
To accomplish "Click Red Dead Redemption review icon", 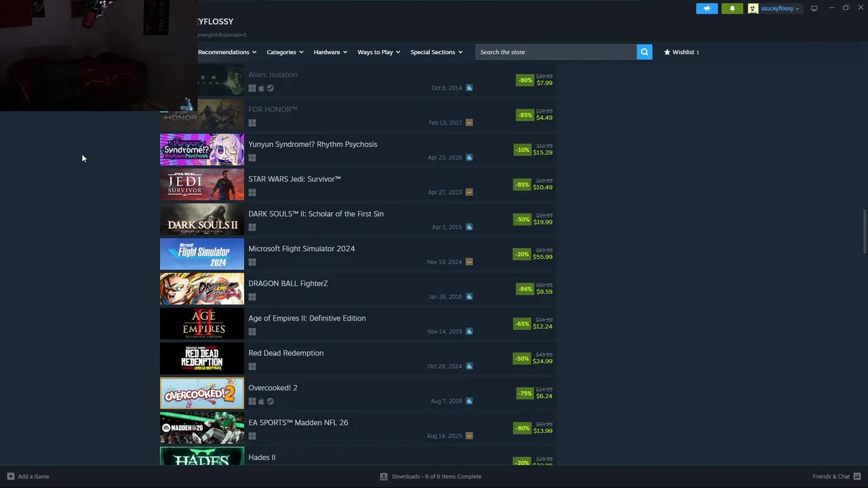I will pyautogui.click(x=469, y=366).
